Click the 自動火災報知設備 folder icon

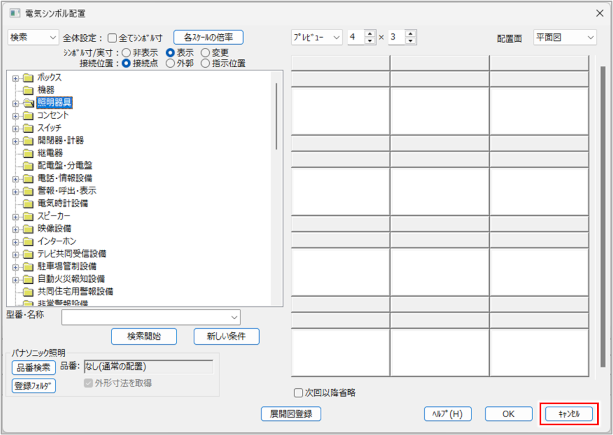[28, 279]
